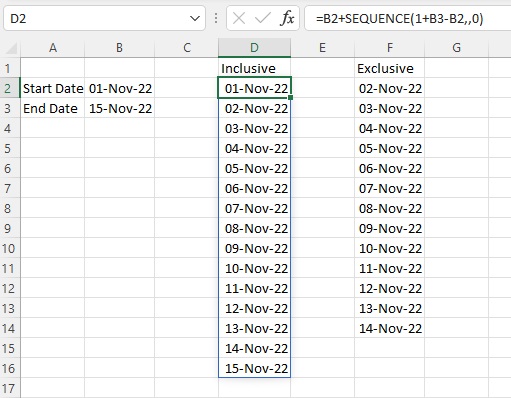This screenshot has height=398, width=511.
Task: Click the fill handle on cell D2
Action: tap(291, 98)
